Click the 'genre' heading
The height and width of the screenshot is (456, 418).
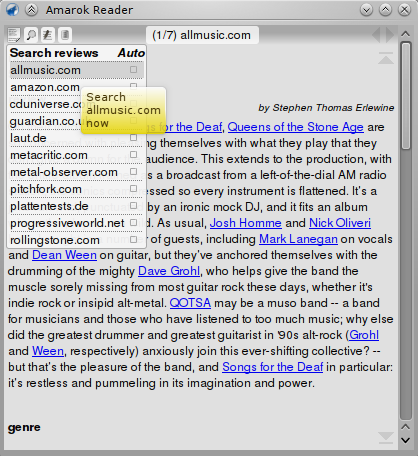click(x=24, y=427)
